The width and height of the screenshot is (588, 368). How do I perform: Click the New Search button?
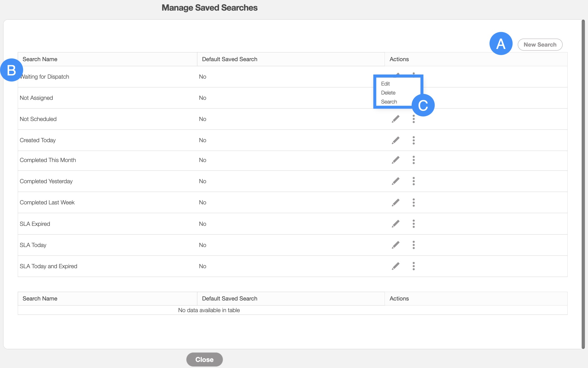pyautogui.click(x=540, y=44)
